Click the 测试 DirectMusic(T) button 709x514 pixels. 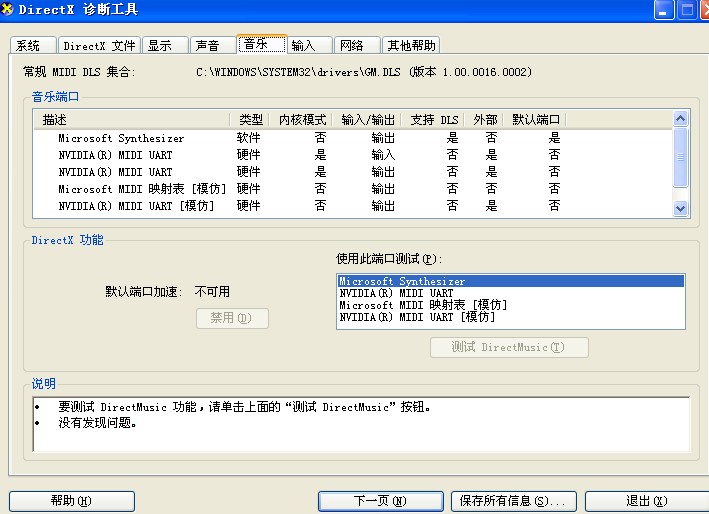pyautogui.click(x=509, y=347)
